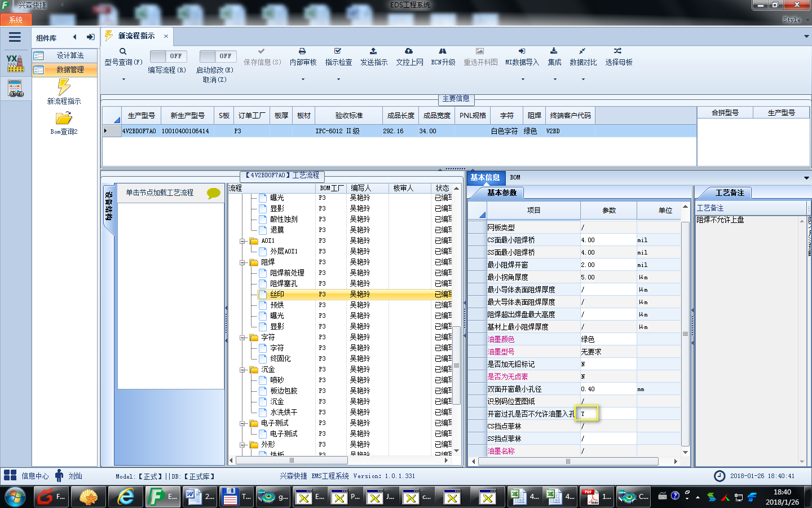Collapse the 沉金 tree folder

pyautogui.click(x=243, y=370)
